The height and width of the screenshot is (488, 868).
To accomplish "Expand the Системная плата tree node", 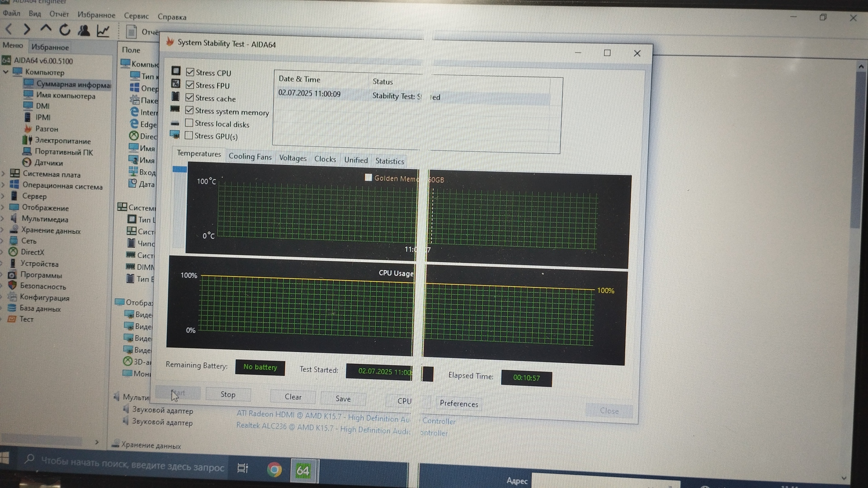I will click(4, 174).
